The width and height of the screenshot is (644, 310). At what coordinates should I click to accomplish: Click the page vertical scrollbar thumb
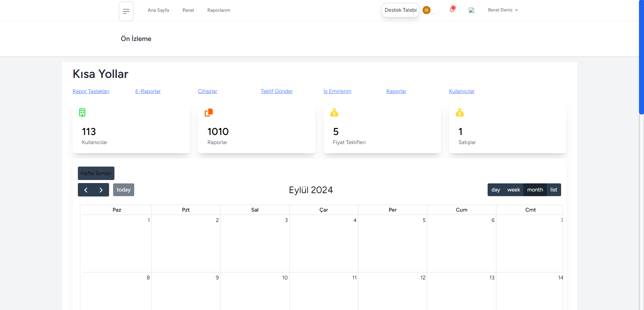(641, 57)
